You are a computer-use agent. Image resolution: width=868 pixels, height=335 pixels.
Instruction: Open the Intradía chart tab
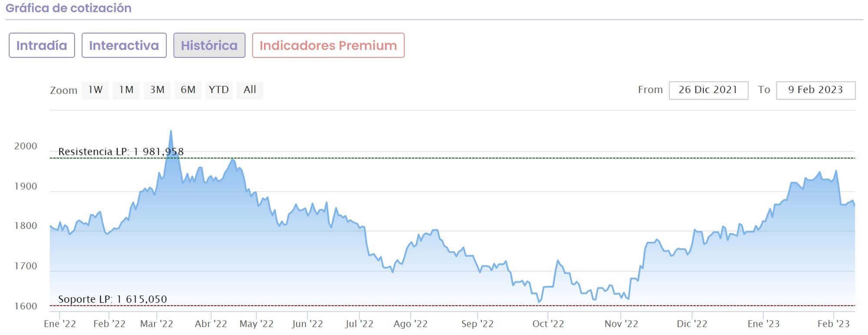[x=42, y=45]
